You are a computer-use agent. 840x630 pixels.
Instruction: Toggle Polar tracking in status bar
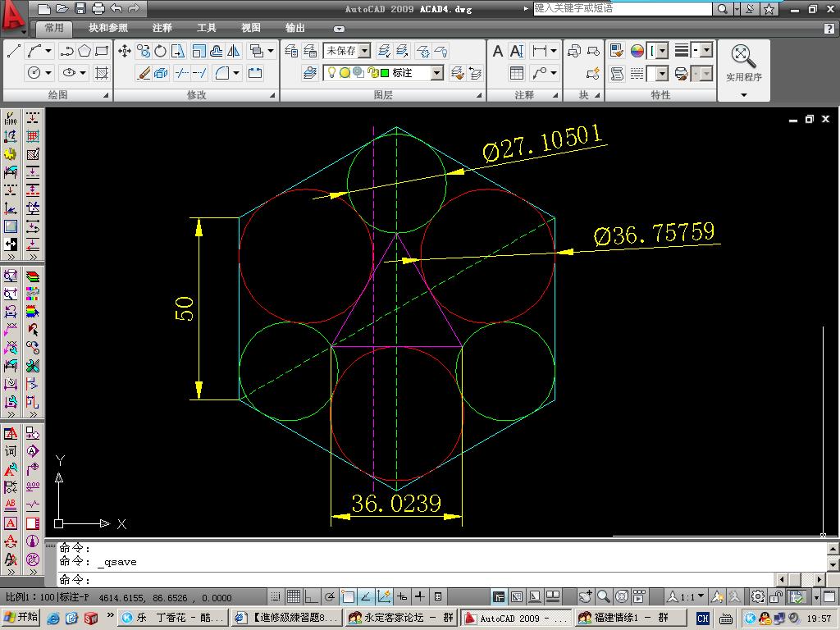(x=330, y=596)
